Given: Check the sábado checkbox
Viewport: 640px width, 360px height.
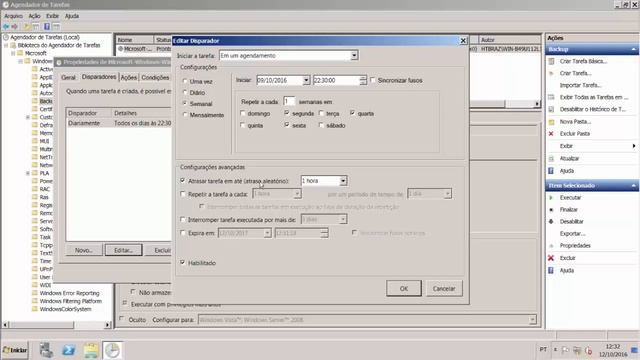Looking at the screenshot, I should (321, 125).
